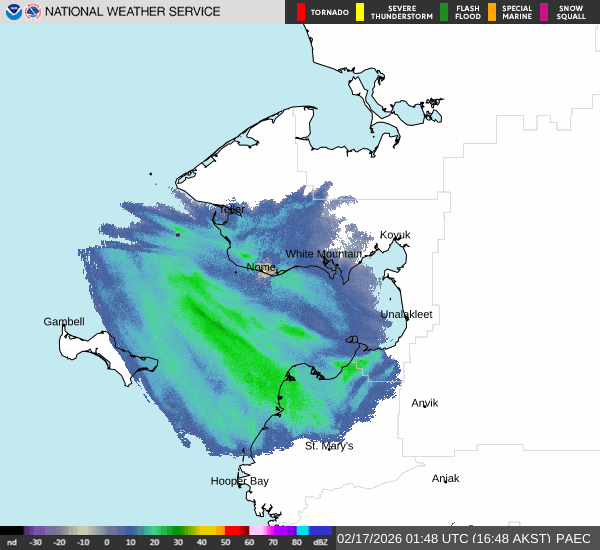Click the Hooper Bay label
The height and width of the screenshot is (550, 600).
[239, 481]
